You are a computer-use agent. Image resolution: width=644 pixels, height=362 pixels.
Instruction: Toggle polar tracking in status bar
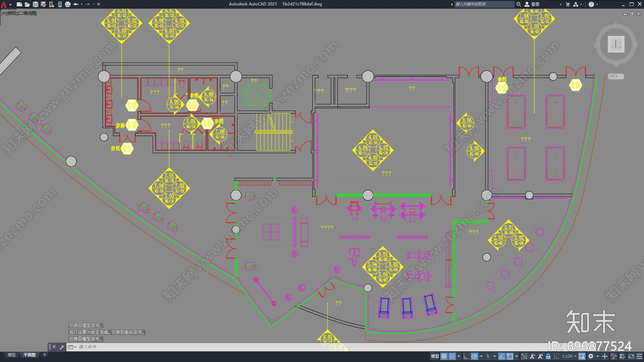475,356
